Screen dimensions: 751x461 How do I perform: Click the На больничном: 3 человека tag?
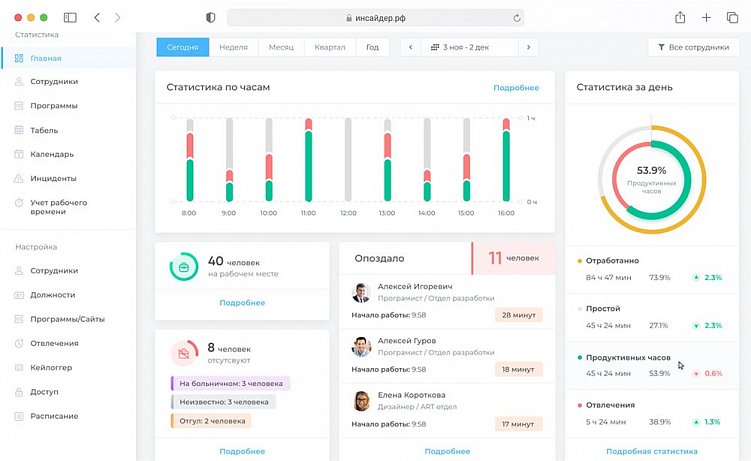[x=230, y=383]
